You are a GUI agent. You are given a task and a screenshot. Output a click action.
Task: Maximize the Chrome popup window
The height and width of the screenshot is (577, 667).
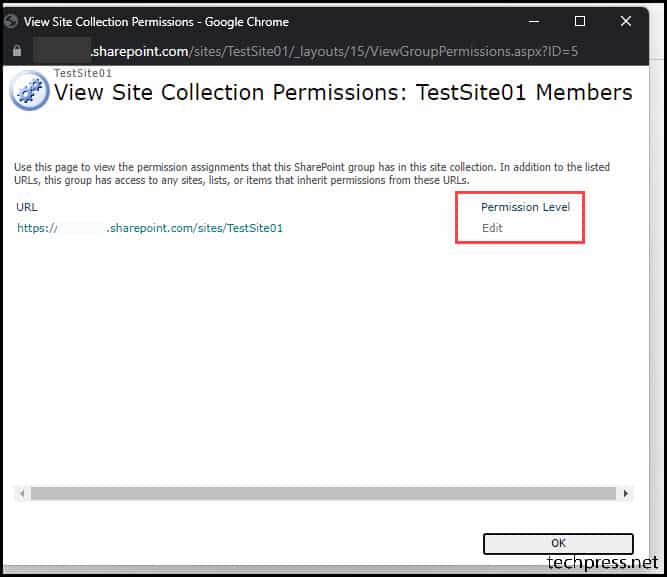point(580,21)
